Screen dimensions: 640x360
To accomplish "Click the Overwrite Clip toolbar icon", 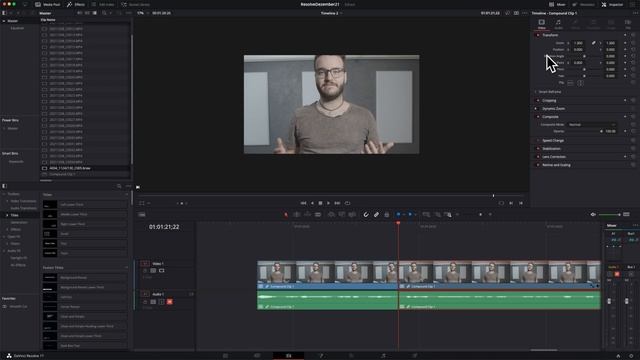I will click(342, 215).
